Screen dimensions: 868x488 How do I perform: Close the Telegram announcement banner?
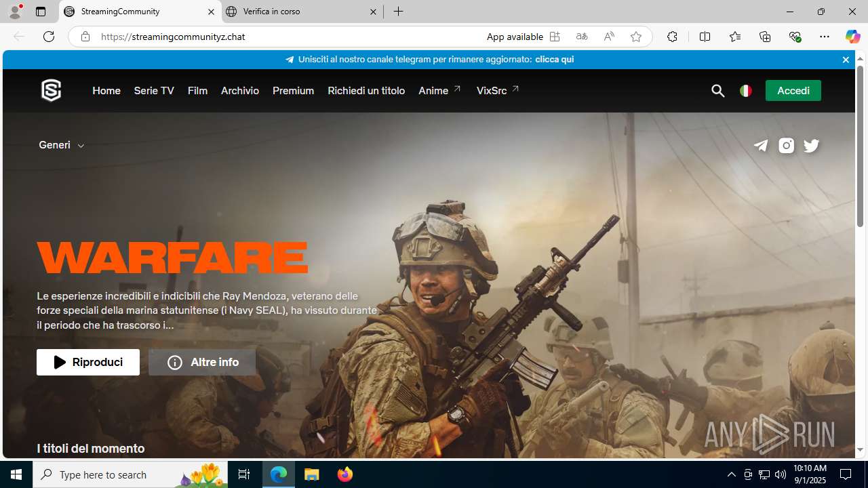(846, 60)
